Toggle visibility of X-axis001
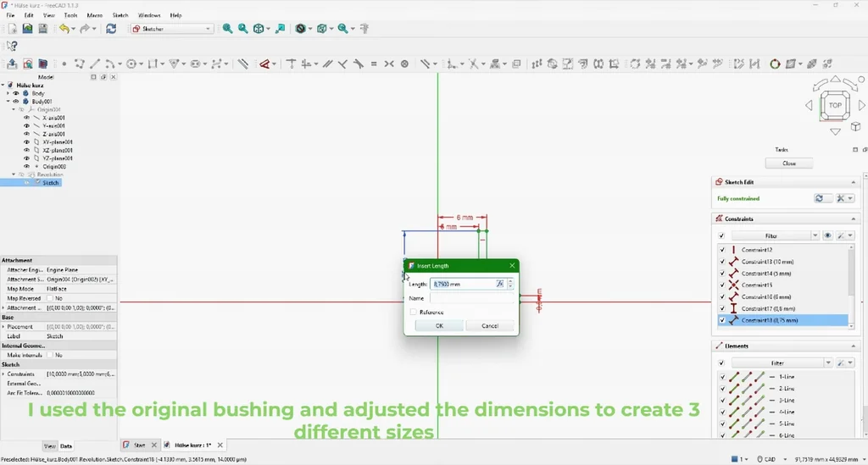The height and width of the screenshot is (465, 868). point(26,118)
